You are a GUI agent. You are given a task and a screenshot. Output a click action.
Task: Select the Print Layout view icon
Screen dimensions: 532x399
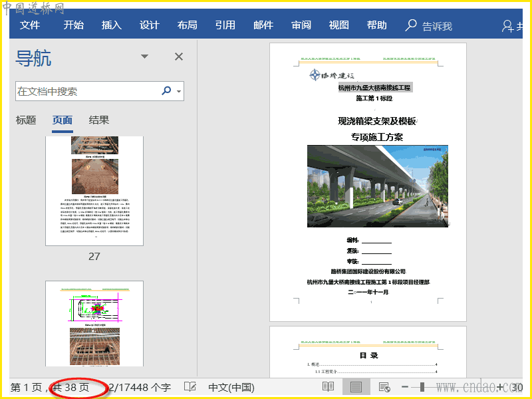tap(356, 387)
